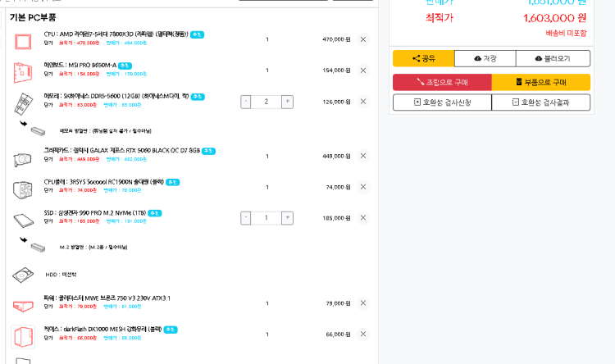Viewport: 615px width, 364px height.
Task: Remove the CPU item with its X icon
Action: tap(363, 39)
